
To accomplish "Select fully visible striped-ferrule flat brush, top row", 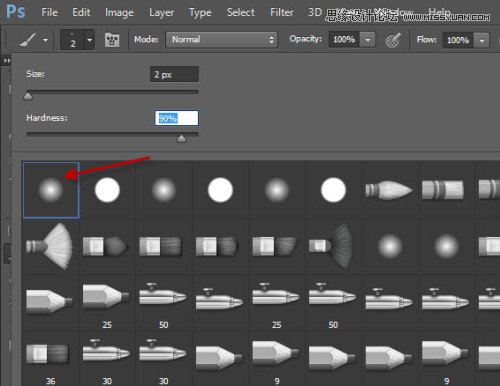I will [x=443, y=190].
